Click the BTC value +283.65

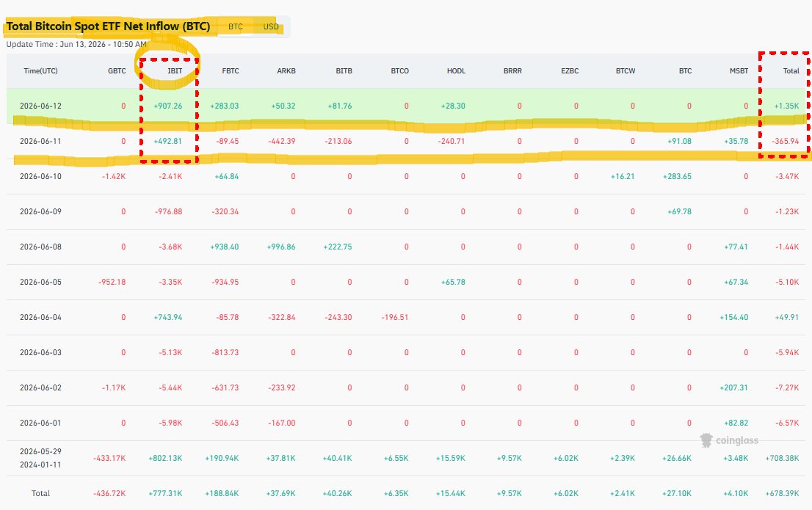(678, 177)
